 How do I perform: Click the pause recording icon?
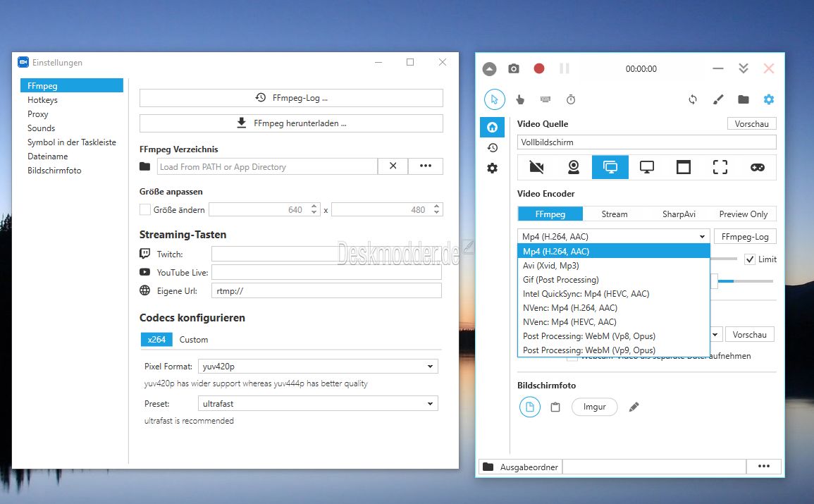point(565,68)
